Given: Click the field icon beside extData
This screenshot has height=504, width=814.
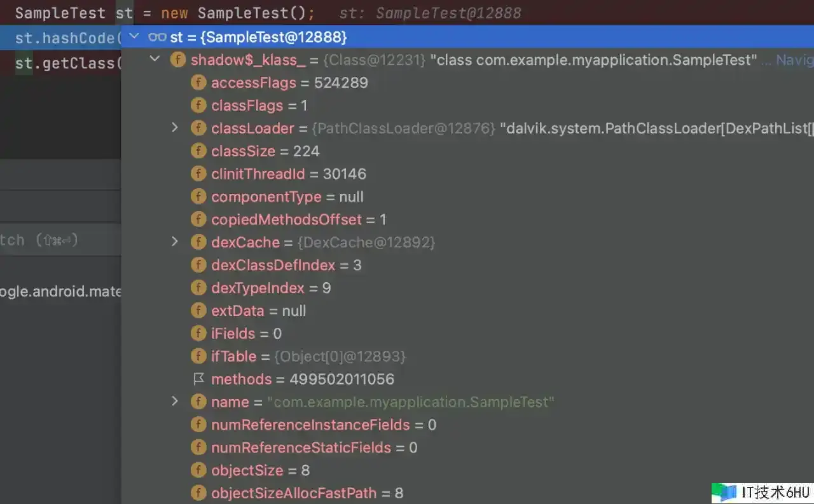Looking at the screenshot, I should pyautogui.click(x=199, y=311).
